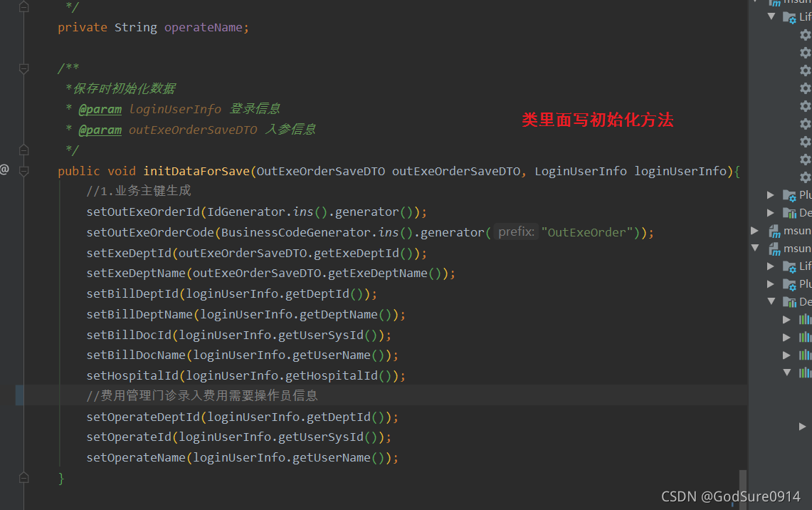Click the setExeDeptName call line
Screen dimensions: 812x510
(271, 273)
